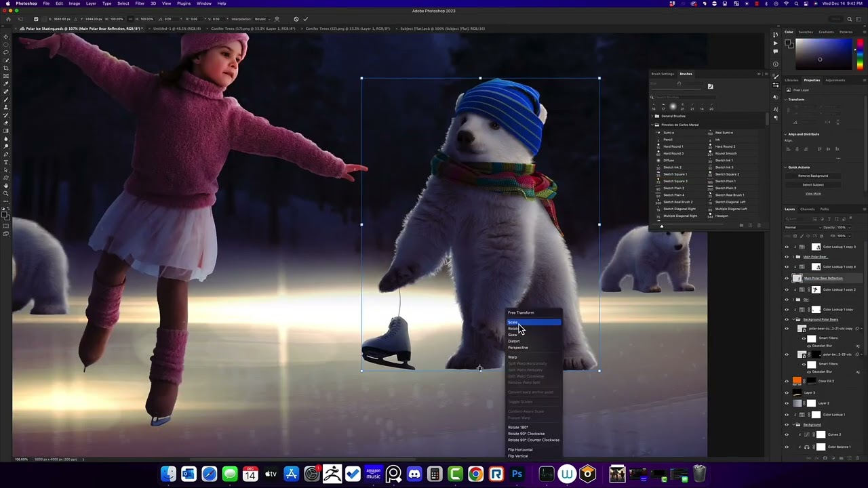Toggle visibility of Main Polar Bear Reflection layer

point(787,278)
